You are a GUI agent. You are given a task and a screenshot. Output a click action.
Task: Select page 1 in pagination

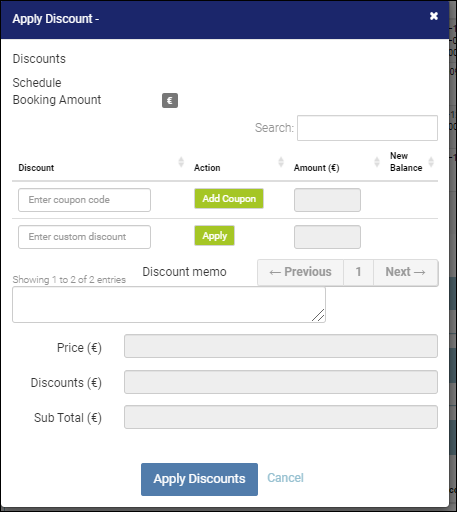[x=358, y=272]
